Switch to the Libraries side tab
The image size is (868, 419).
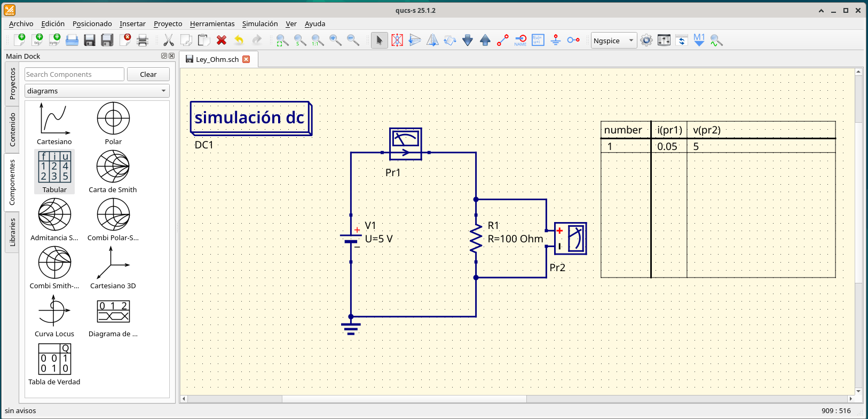click(13, 232)
